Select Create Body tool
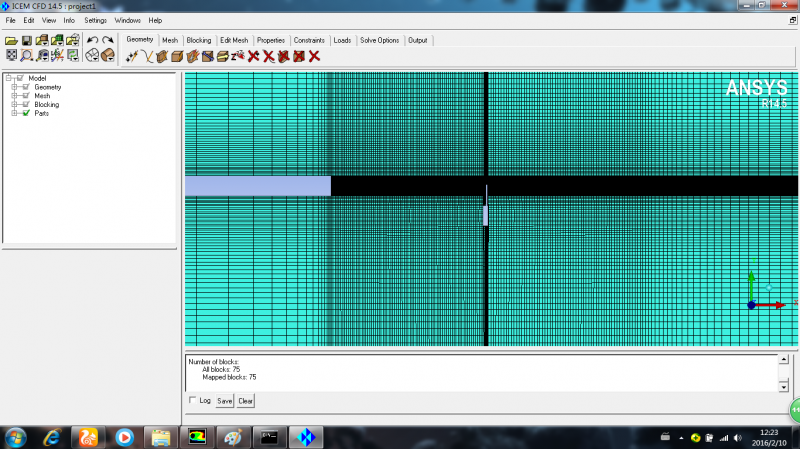The height and width of the screenshot is (449, 800). point(177,56)
